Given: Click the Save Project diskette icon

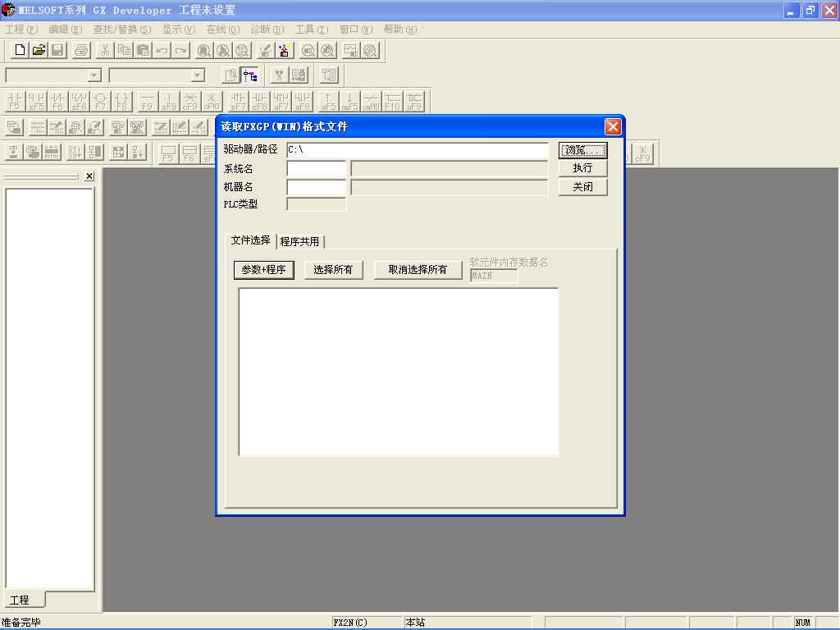Looking at the screenshot, I should point(57,50).
